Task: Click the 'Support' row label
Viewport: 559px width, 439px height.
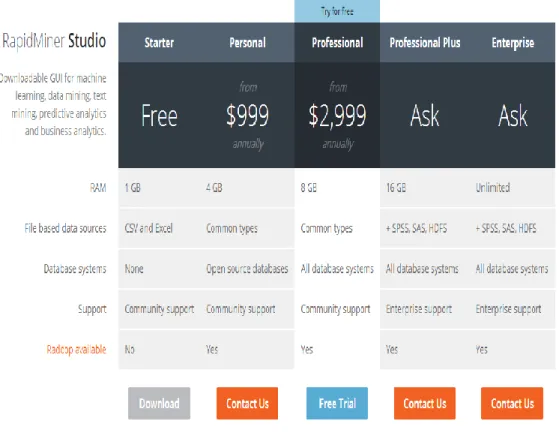Action: click(x=92, y=309)
